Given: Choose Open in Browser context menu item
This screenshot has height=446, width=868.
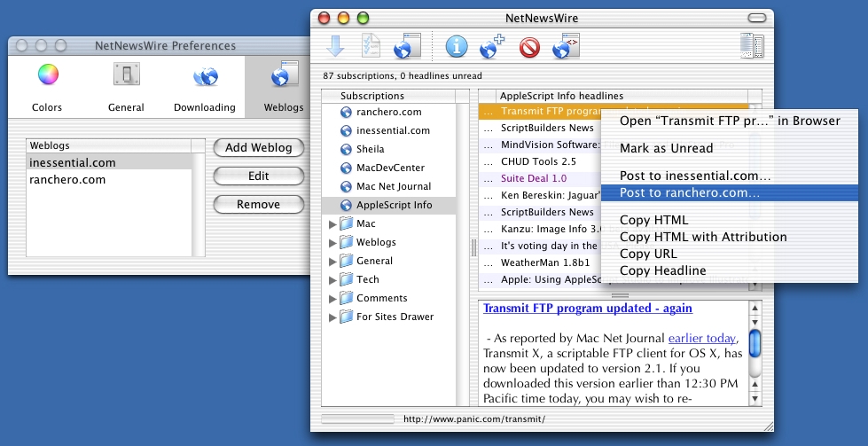Looking at the screenshot, I should point(730,121).
